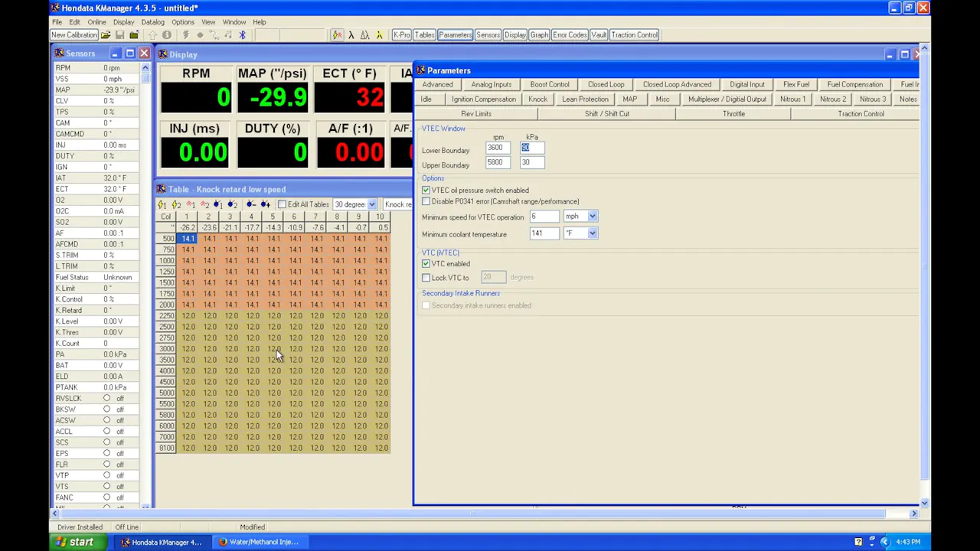Image resolution: width=980 pixels, height=551 pixels.
Task: Click the Tables toolbar button
Action: [x=425, y=34]
